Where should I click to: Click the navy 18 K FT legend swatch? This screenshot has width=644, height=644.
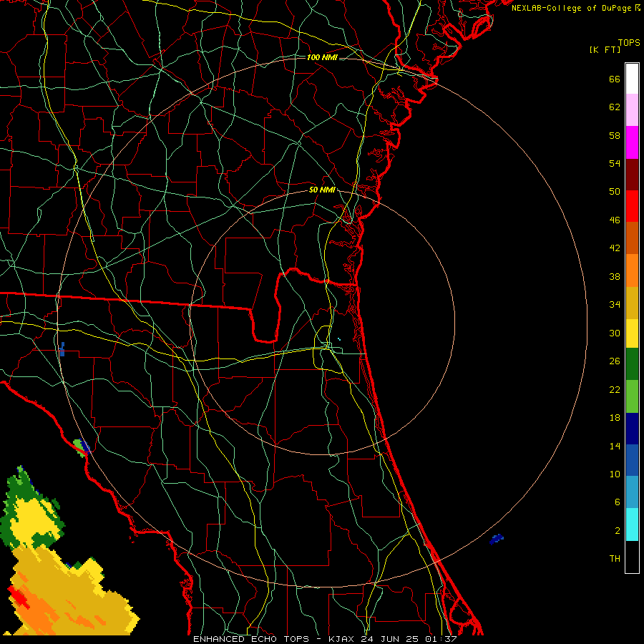[x=632, y=429]
